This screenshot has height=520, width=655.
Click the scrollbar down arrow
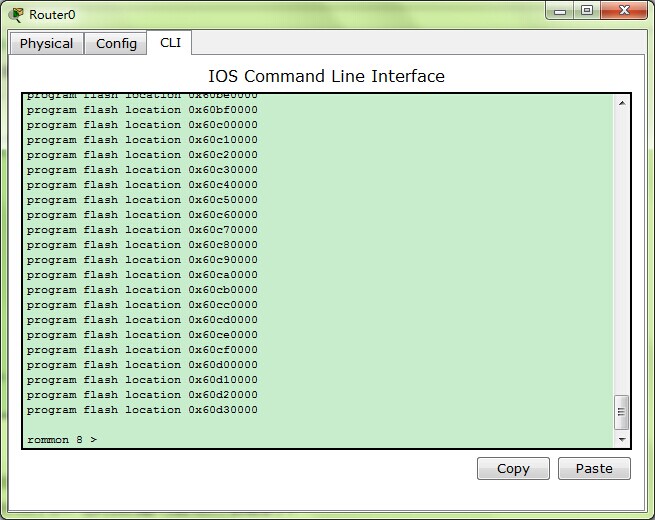click(622, 439)
